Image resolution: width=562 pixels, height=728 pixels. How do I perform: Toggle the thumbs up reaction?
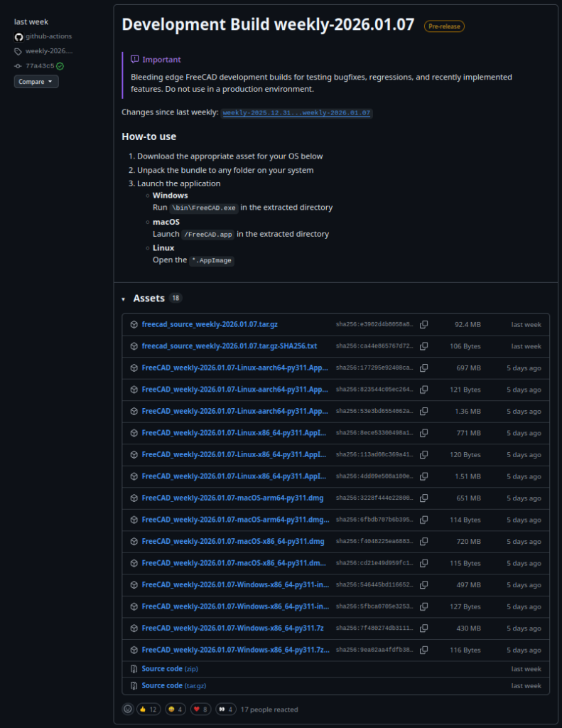[147, 709]
